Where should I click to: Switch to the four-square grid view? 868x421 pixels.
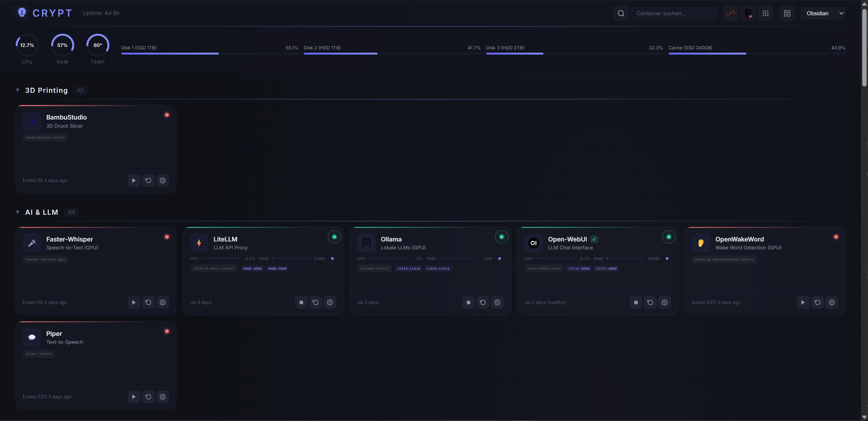(787, 13)
